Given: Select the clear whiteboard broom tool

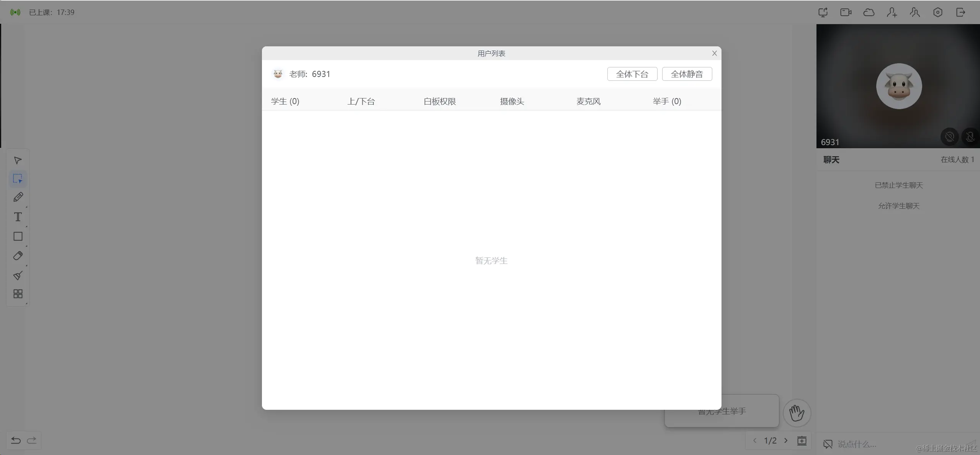Looking at the screenshot, I should point(18,276).
